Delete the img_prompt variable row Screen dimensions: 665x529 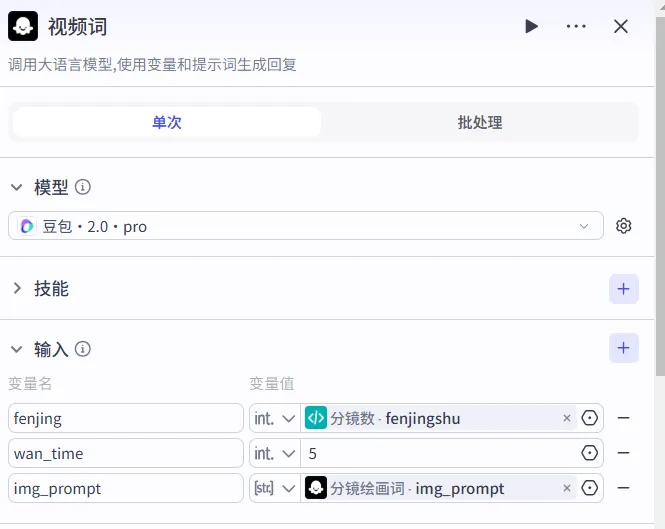[x=623, y=488]
